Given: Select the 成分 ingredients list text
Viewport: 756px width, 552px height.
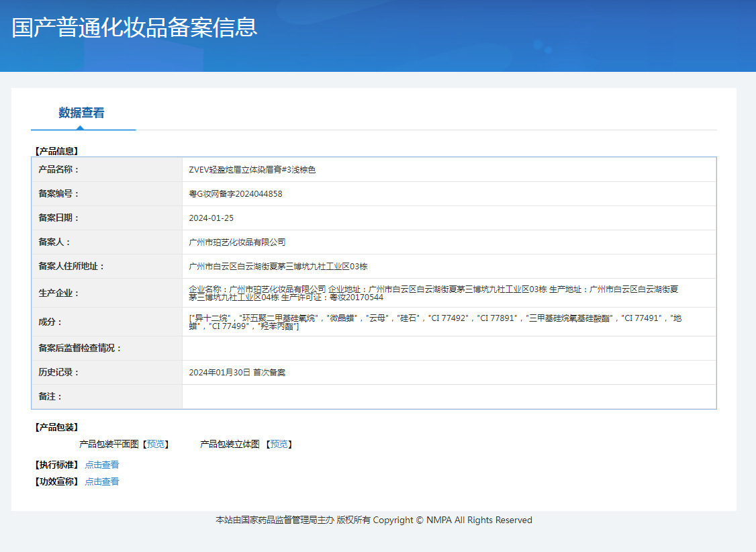Looking at the screenshot, I should coord(435,322).
